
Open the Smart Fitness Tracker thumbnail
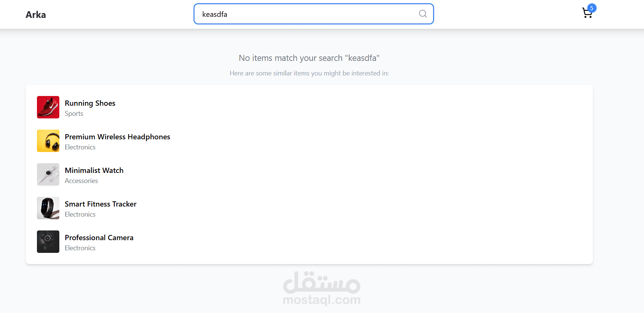[x=48, y=208]
